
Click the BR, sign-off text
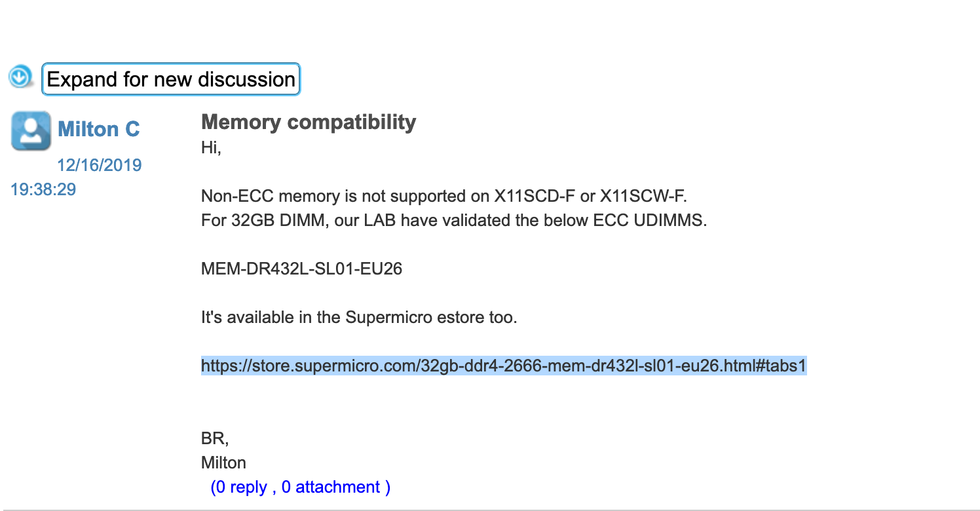coord(215,438)
